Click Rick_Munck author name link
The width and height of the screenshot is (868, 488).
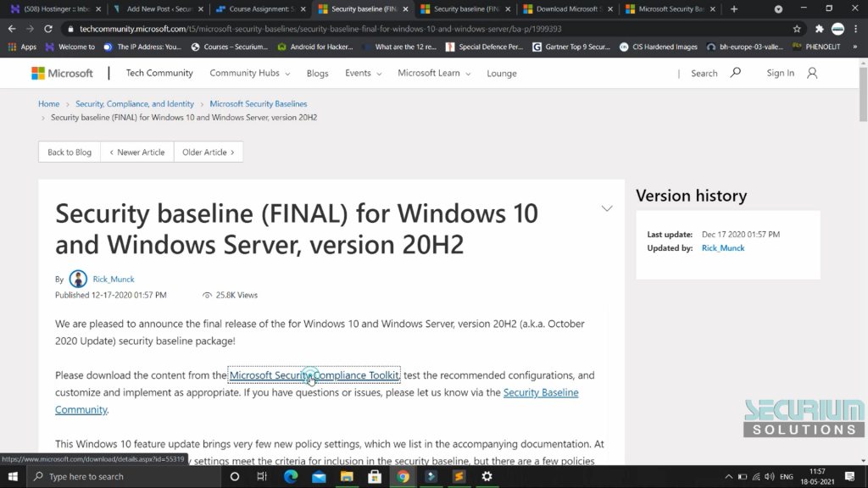pos(114,279)
